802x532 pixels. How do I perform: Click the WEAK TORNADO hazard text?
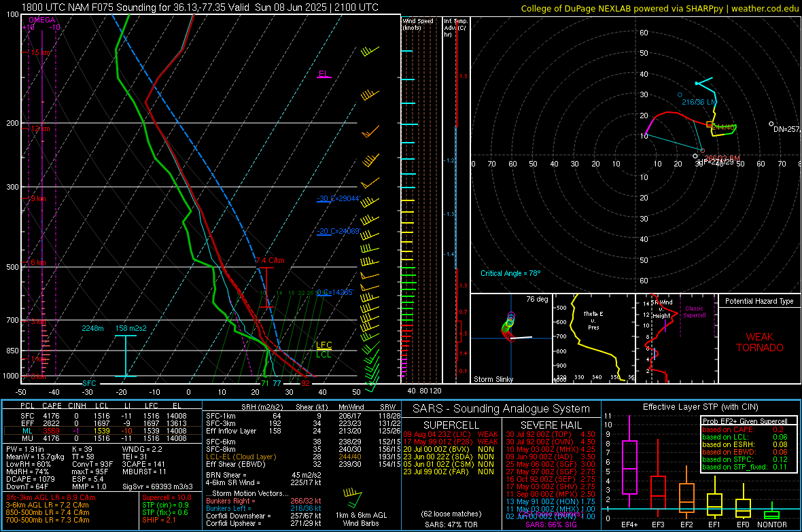coord(760,342)
